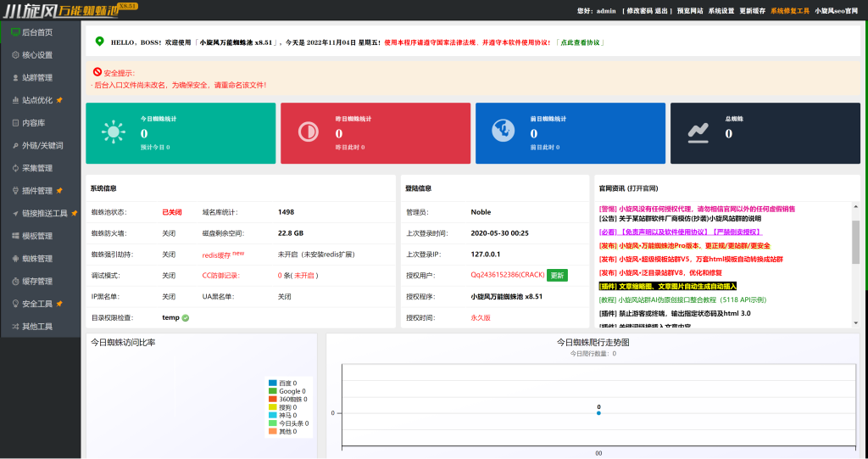This screenshot has height=459, width=868.
Task: Click the monitor icon beside 后台首页
Action: point(15,32)
